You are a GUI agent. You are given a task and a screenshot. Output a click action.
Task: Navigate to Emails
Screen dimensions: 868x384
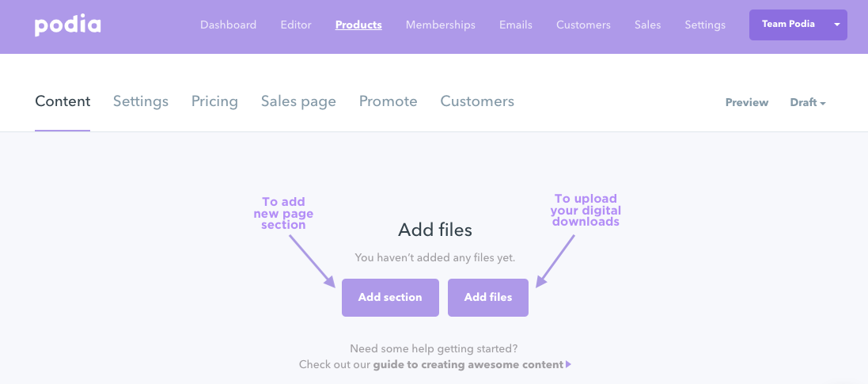click(516, 25)
